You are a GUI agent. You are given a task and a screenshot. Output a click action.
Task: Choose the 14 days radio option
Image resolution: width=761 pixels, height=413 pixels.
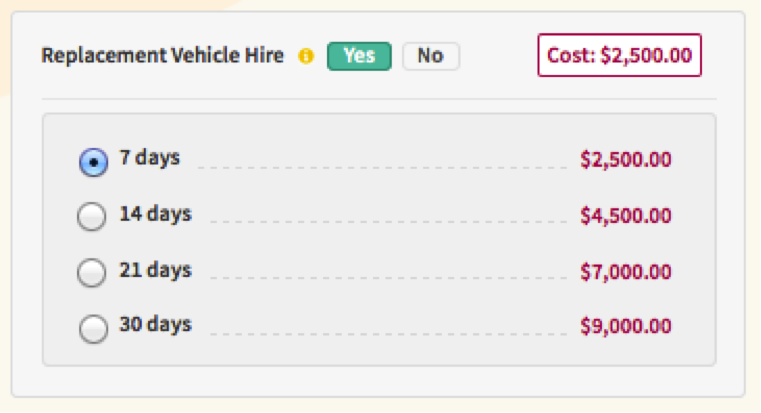(x=91, y=217)
